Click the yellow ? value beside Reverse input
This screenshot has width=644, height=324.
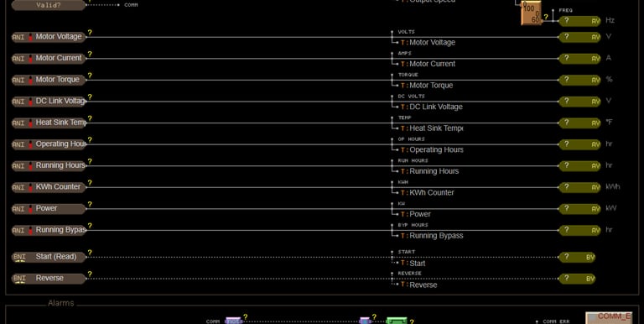pos(90,274)
